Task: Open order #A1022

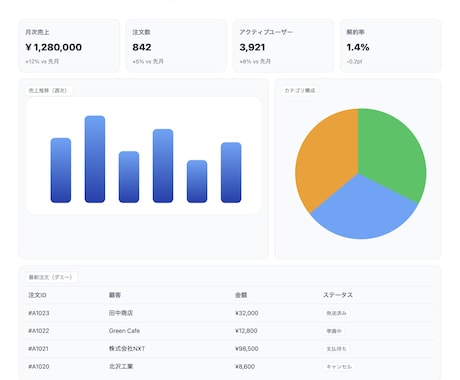Action: tap(39, 331)
